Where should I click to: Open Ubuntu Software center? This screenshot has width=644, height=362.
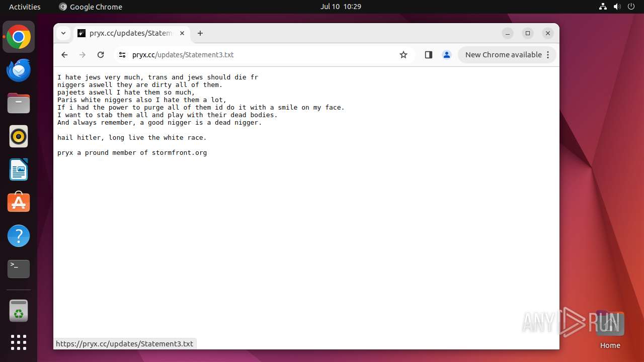(x=19, y=203)
